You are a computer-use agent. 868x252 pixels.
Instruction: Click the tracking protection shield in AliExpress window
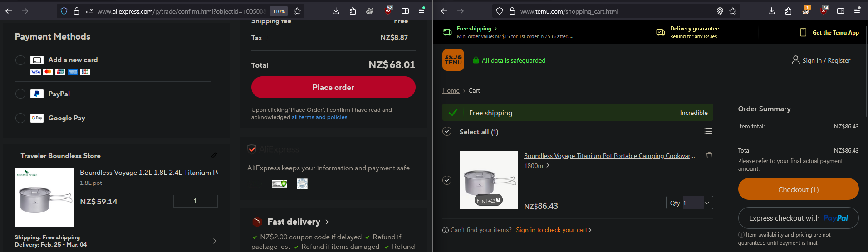tap(64, 11)
